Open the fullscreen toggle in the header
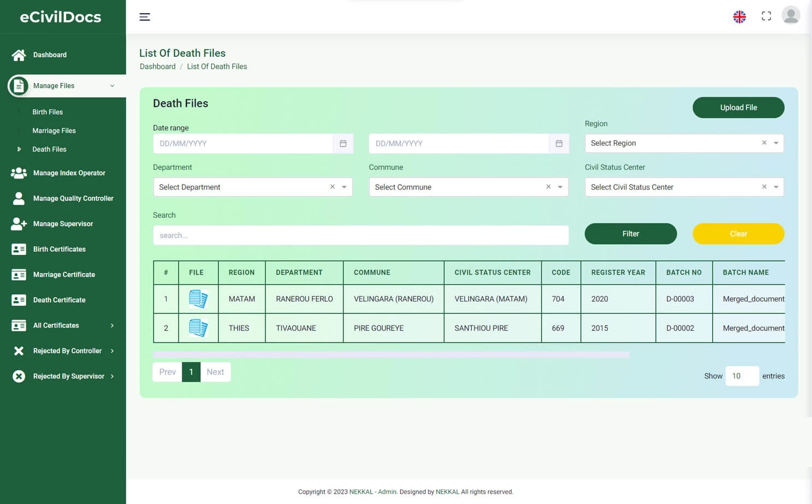Image resolution: width=812 pixels, height=504 pixels. pos(766,16)
